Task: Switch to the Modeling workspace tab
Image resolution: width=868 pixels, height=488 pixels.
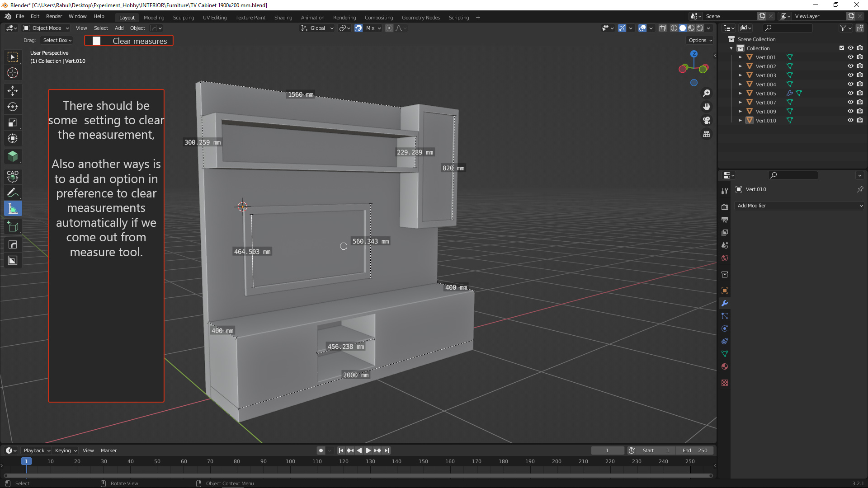Action: pos(154,18)
